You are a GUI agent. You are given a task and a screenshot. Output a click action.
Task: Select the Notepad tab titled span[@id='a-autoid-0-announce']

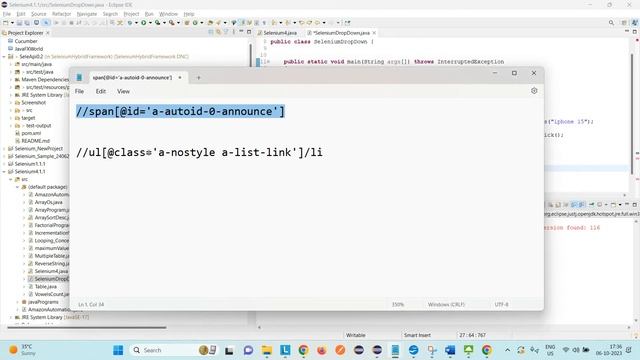pos(132,78)
